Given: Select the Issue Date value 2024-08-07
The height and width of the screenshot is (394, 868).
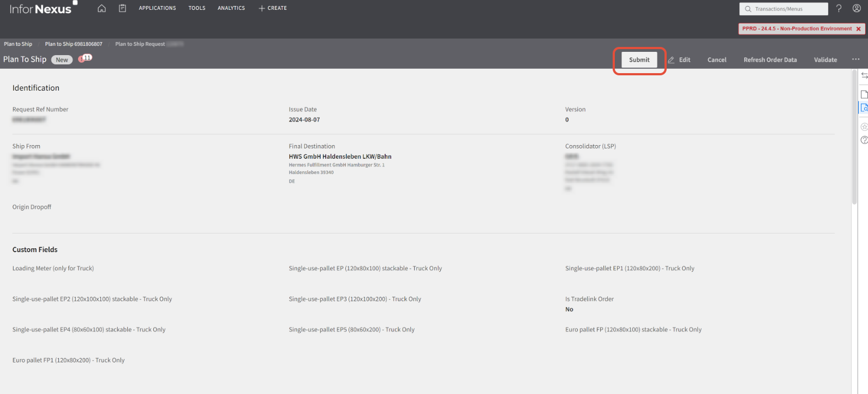Looking at the screenshot, I should click(x=304, y=120).
